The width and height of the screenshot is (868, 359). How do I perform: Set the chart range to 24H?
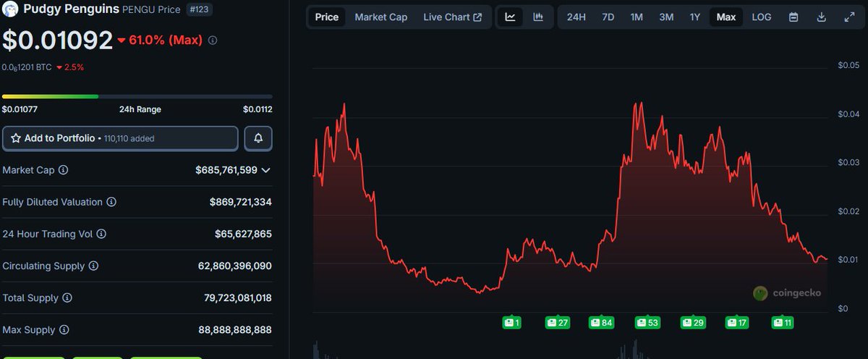click(x=576, y=17)
